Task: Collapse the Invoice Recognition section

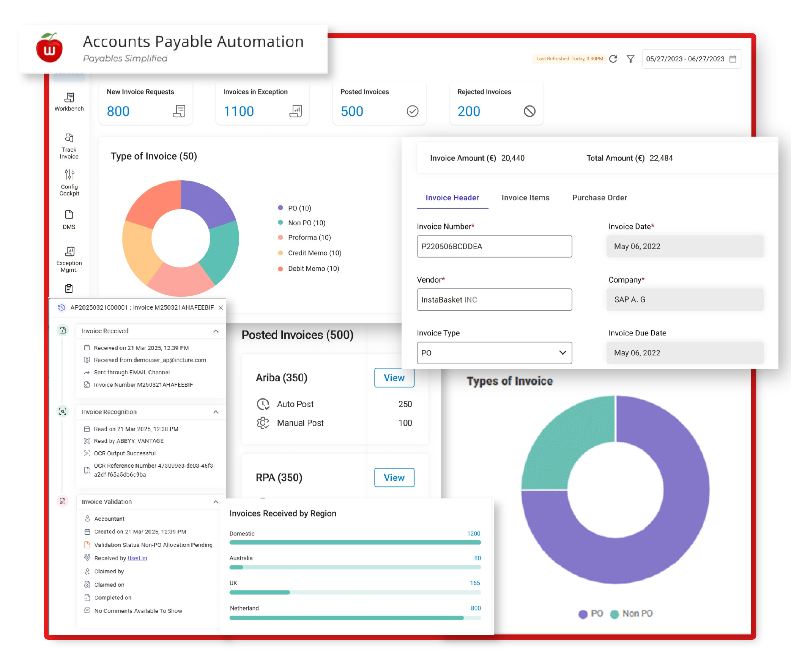Action: [216, 412]
